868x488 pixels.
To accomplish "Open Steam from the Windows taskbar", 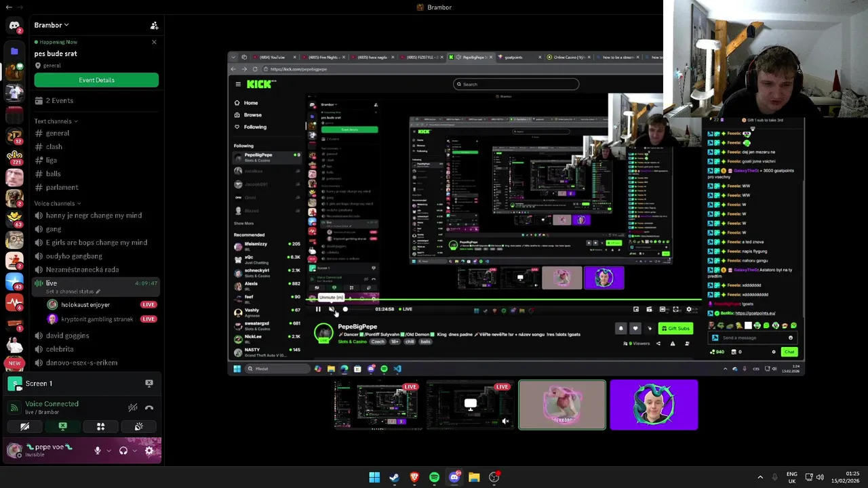I will 394,477.
